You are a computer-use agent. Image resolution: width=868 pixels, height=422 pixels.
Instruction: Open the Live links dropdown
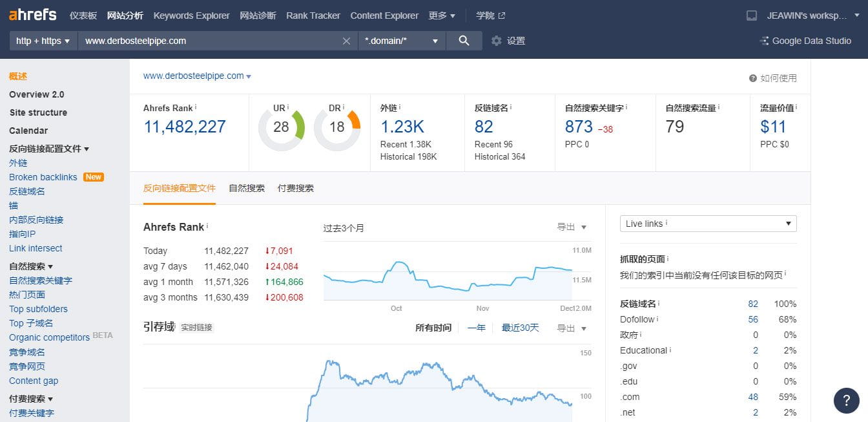[x=708, y=224]
